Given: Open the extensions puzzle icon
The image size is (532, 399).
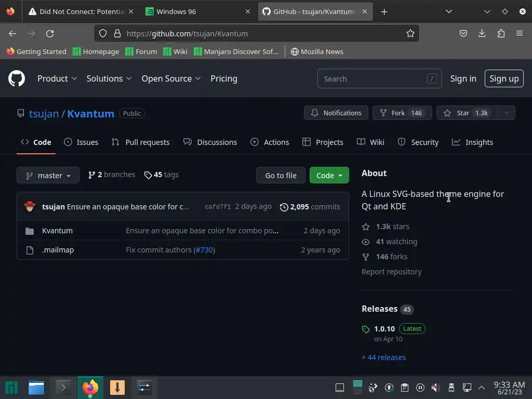Looking at the screenshot, I should (x=501, y=33).
